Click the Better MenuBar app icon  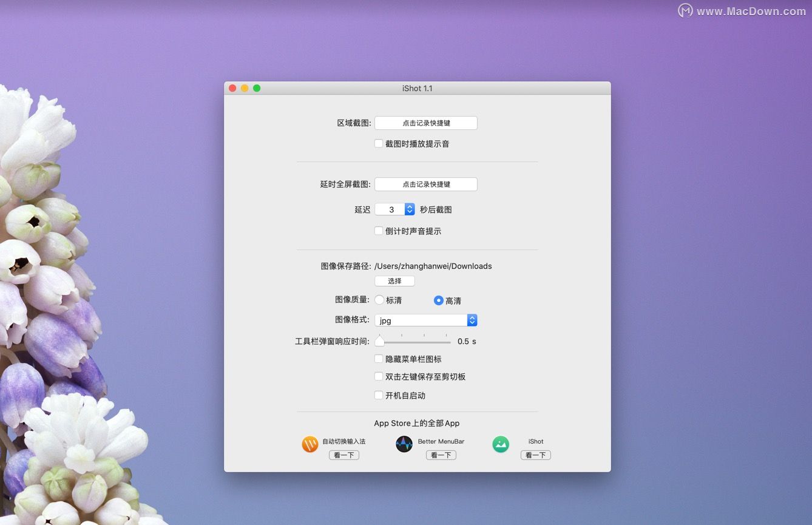coord(404,444)
